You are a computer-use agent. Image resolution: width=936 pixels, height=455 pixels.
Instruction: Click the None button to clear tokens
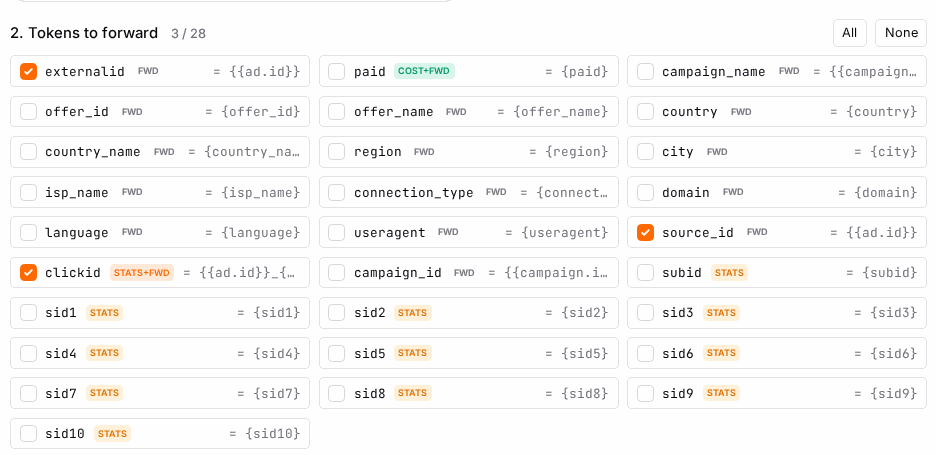tap(901, 33)
